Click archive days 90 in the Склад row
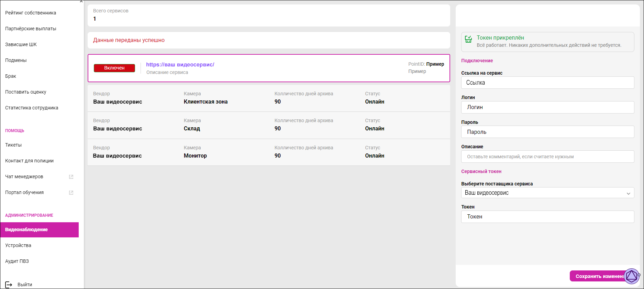The width and height of the screenshot is (644, 289). 278,128
